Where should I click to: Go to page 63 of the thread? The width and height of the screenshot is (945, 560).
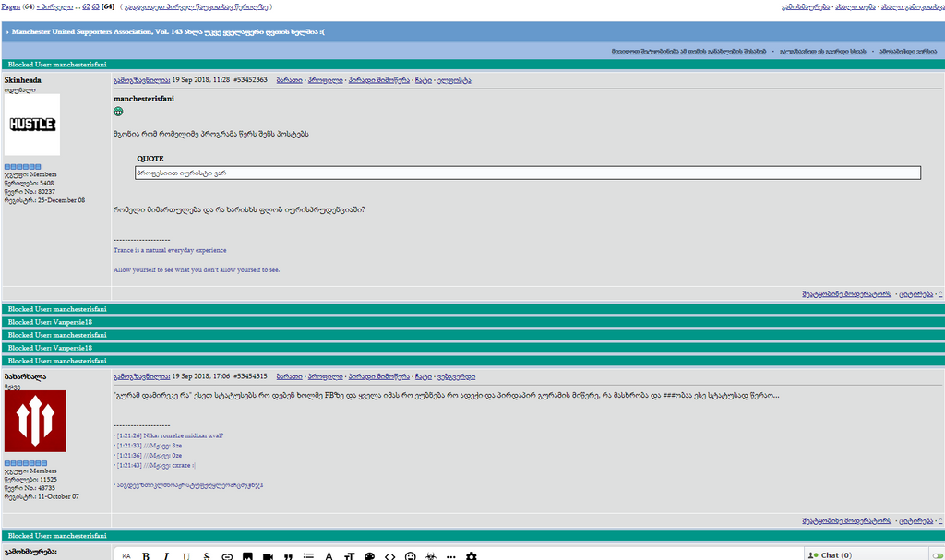pyautogui.click(x=95, y=6)
